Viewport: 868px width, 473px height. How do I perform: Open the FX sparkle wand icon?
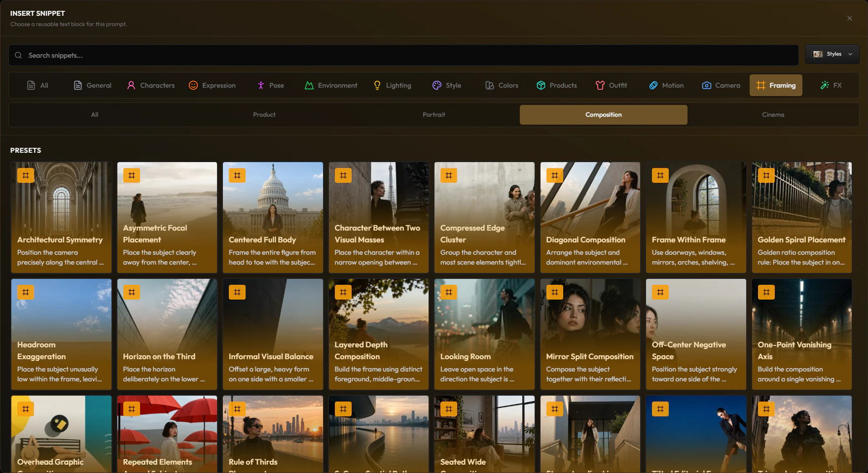tap(825, 85)
